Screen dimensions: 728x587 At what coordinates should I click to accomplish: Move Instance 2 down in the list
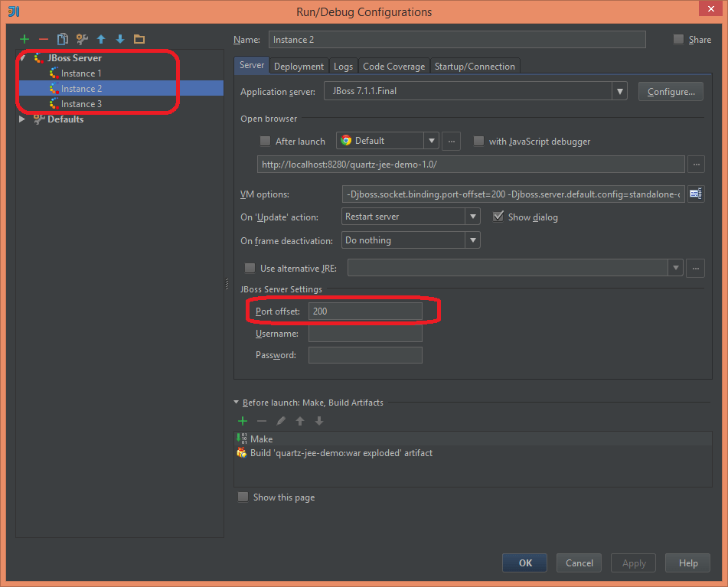(x=120, y=39)
